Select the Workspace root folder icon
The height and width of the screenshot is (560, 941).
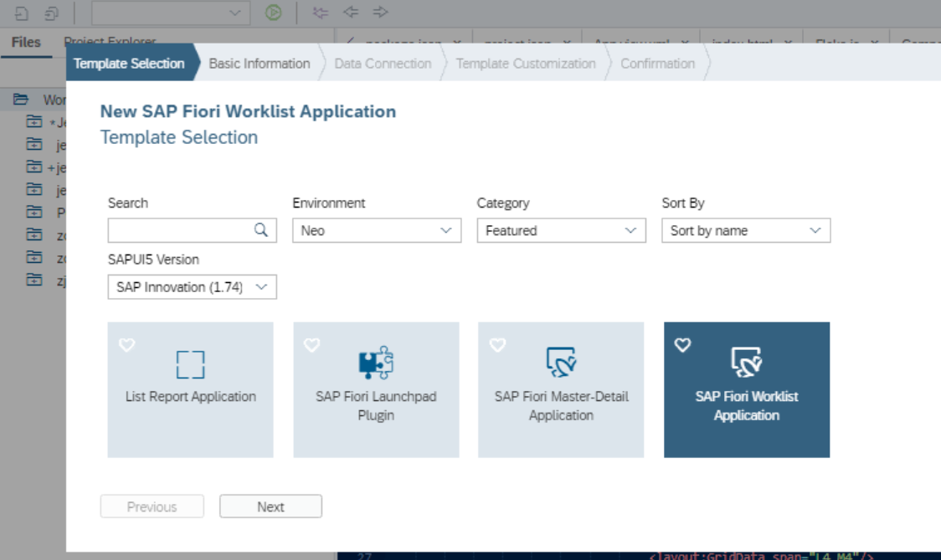point(21,99)
